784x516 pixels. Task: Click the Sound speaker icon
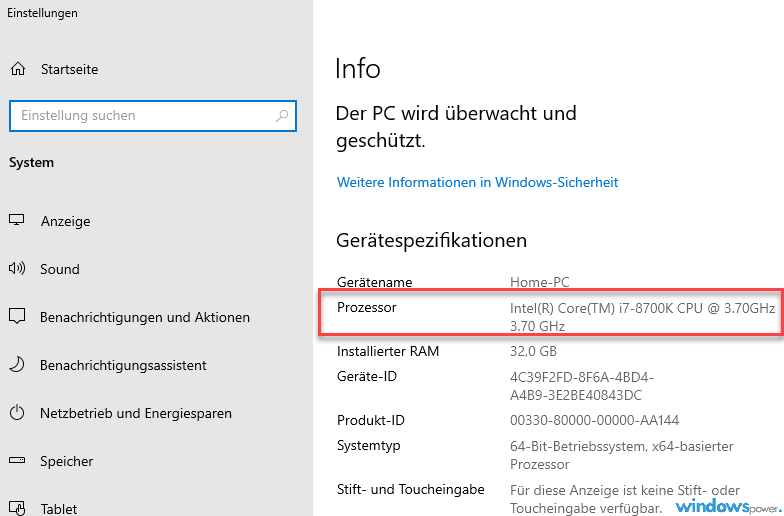tap(16, 268)
